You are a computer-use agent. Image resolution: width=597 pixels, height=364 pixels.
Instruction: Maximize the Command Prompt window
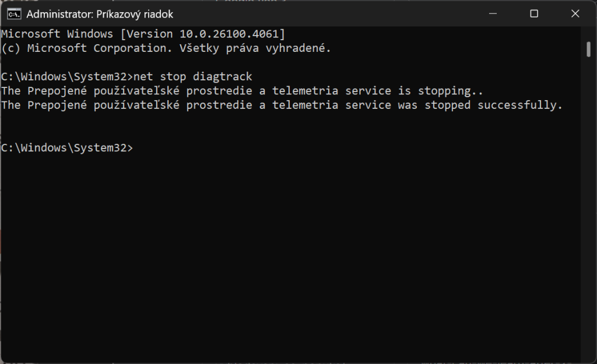pos(533,14)
